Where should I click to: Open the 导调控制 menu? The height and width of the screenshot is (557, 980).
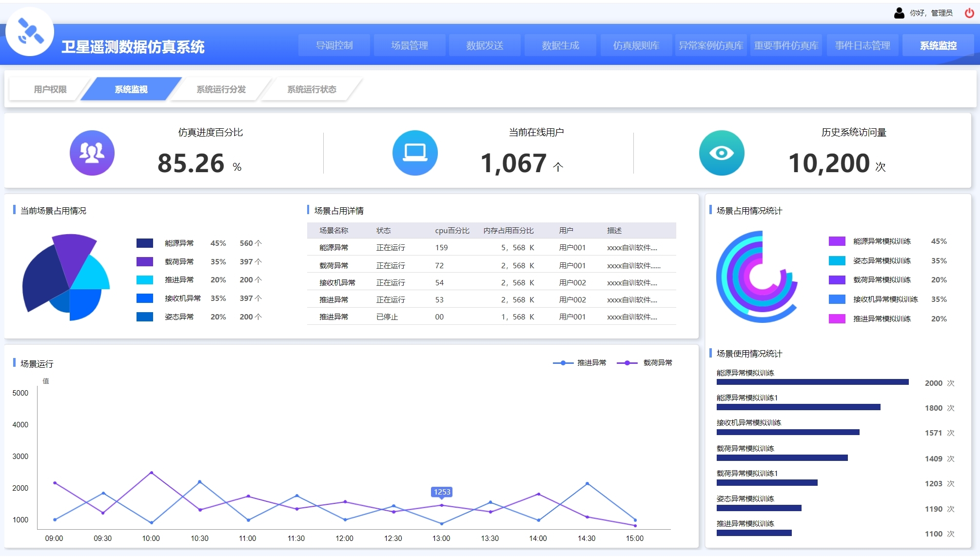[x=334, y=45]
